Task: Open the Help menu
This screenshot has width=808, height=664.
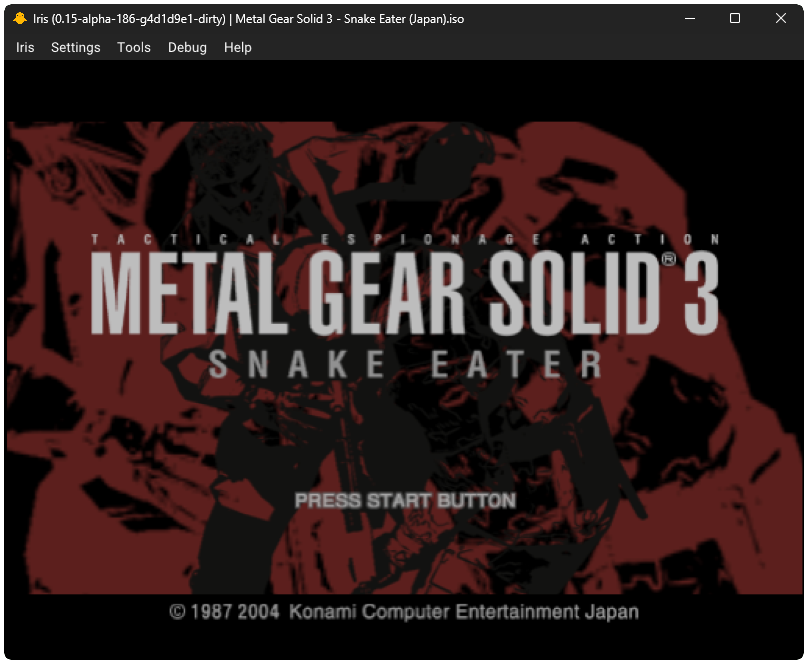Action: (x=237, y=47)
